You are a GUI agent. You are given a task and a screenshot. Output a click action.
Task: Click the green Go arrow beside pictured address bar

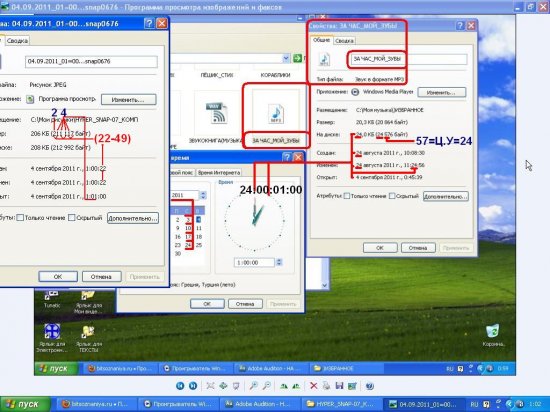(x=297, y=58)
